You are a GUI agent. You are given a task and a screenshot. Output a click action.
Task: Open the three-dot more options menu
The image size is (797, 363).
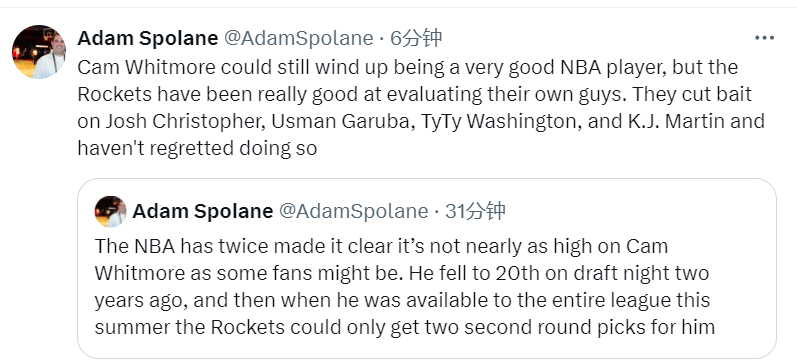pyautogui.click(x=764, y=38)
